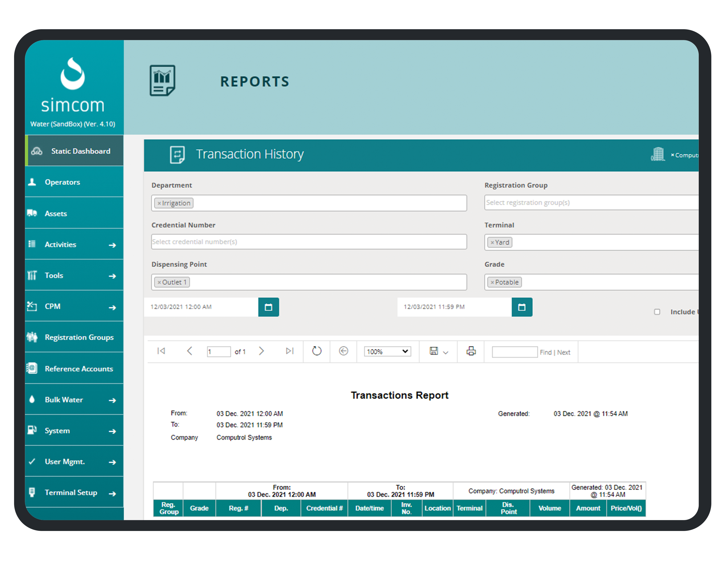This screenshot has height=579, width=728.
Task: Select Static Dashboard in sidebar
Action: pyautogui.click(x=80, y=151)
